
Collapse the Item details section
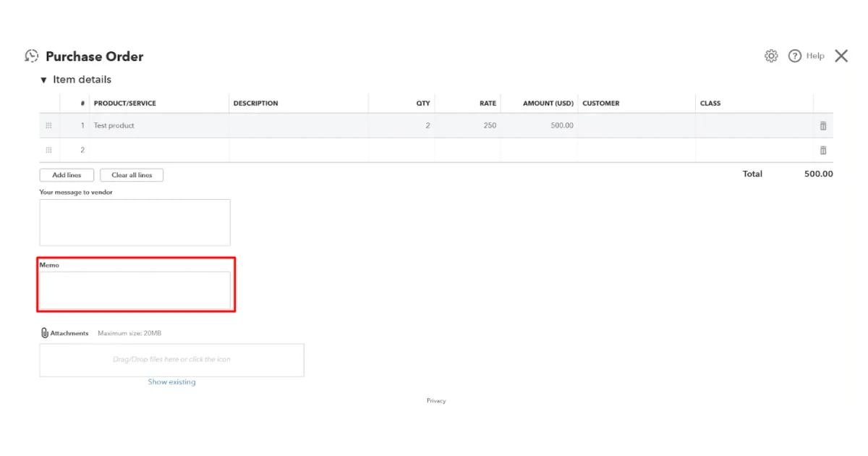43,80
